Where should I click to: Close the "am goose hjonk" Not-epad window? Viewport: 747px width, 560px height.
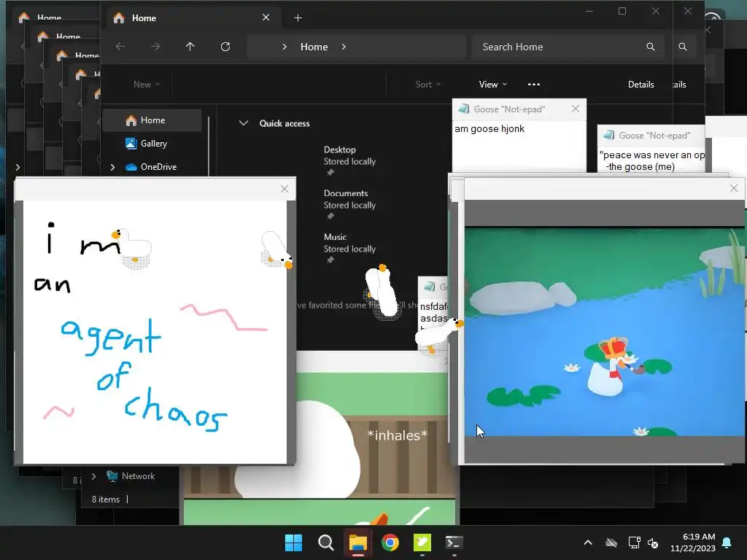(x=576, y=109)
